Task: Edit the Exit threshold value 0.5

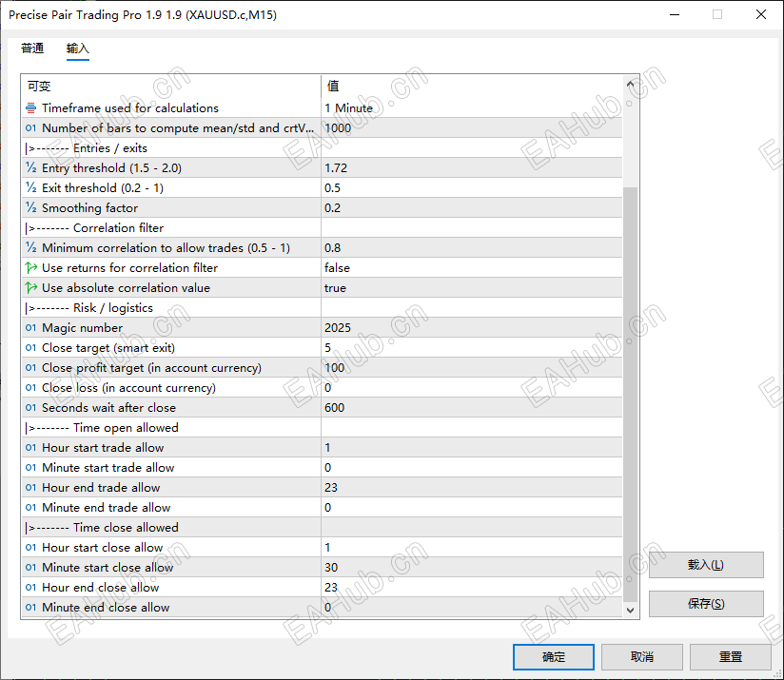Action: [472, 188]
